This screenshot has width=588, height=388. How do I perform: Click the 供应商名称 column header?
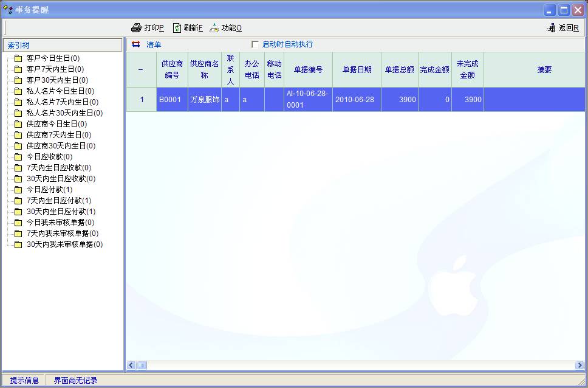204,70
